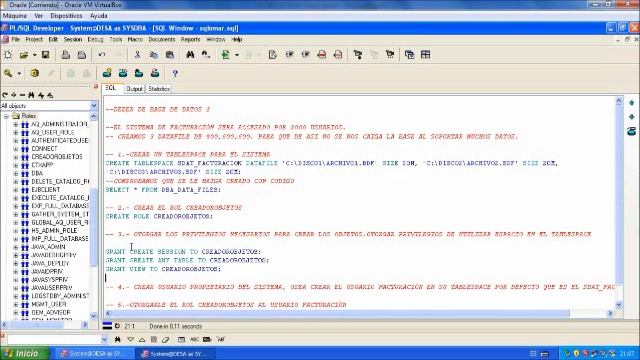This screenshot has height=360, width=640.
Task: Expand the CONNECT role node
Action: [x=16, y=149]
